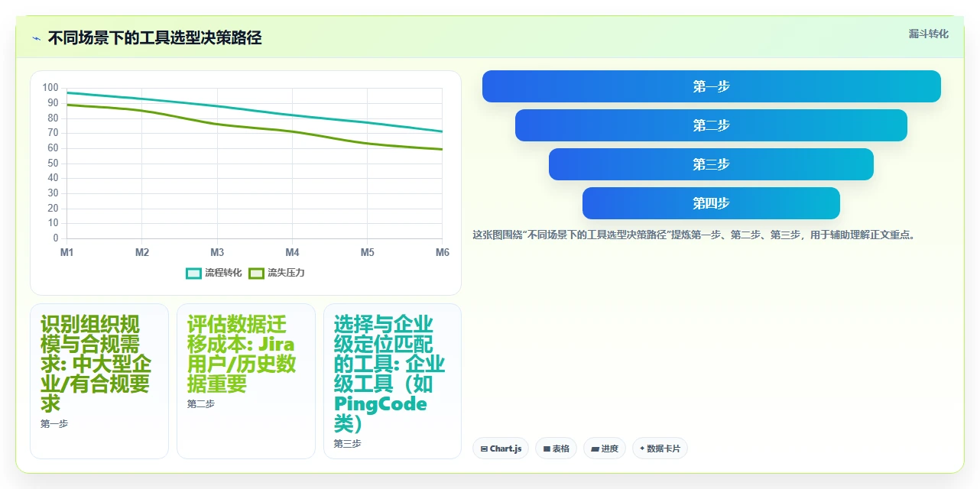Select the Chart.js tag chip

coord(501,449)
